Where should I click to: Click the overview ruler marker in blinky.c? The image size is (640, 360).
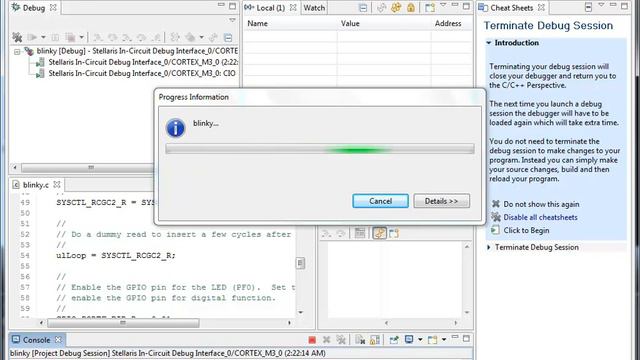(x=300, y=263)
